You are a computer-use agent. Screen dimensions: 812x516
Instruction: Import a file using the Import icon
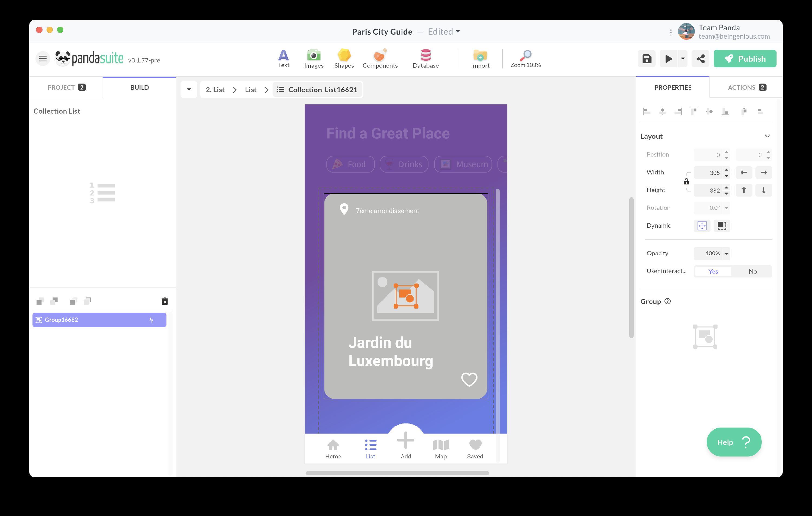pos(480,58)
